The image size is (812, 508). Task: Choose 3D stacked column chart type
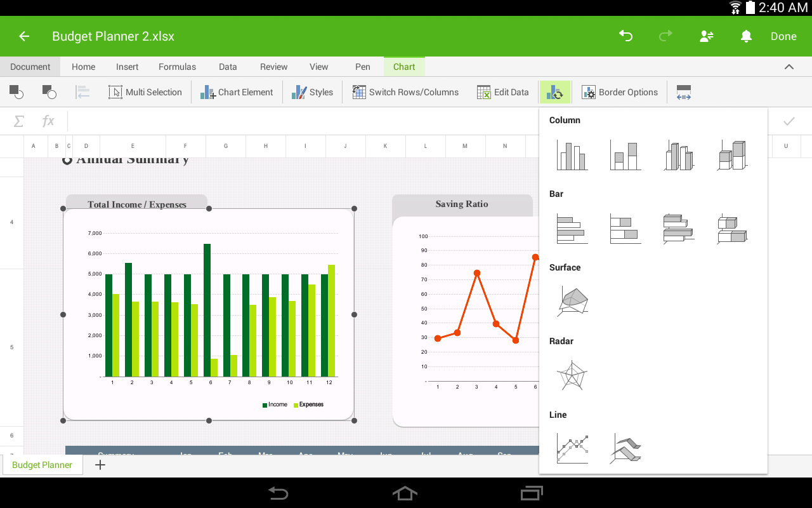(x=732, y=155)
